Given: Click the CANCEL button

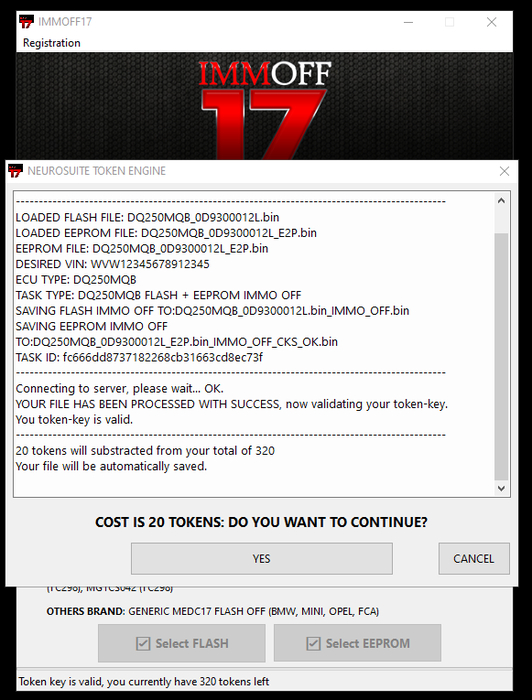Looking at the screenshot, I should coord(474,558).
